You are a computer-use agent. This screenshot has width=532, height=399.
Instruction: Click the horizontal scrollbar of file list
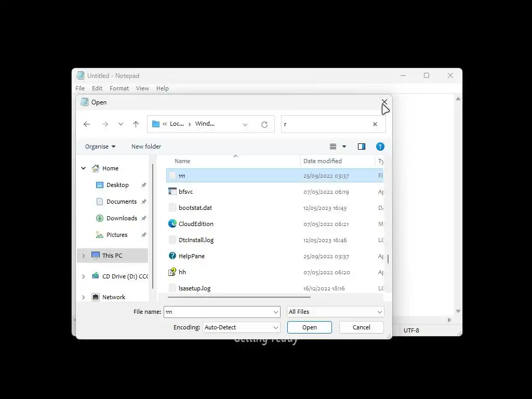(x=239, y=297)
